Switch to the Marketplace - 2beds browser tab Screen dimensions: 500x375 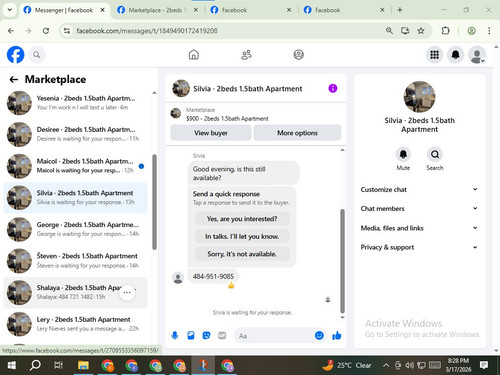point(158,10)
